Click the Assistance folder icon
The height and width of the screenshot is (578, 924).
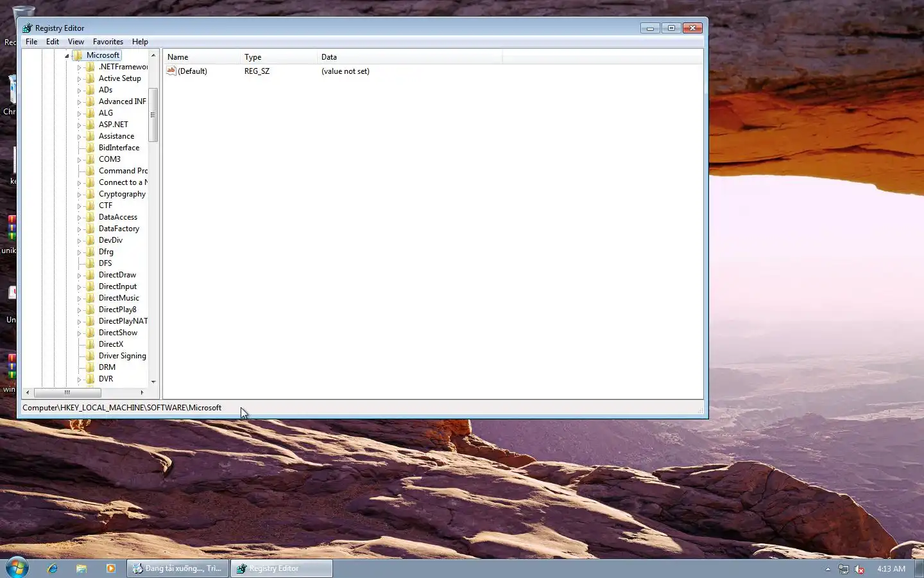(x=90, y=136)
